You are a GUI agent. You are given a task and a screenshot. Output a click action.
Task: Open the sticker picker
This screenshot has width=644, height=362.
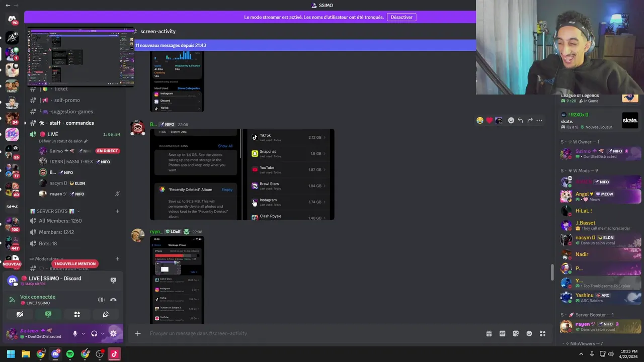(516, 333)
